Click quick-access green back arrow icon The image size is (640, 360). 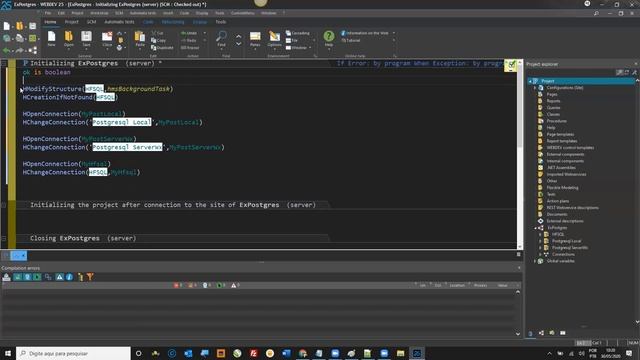coord(7,51)
